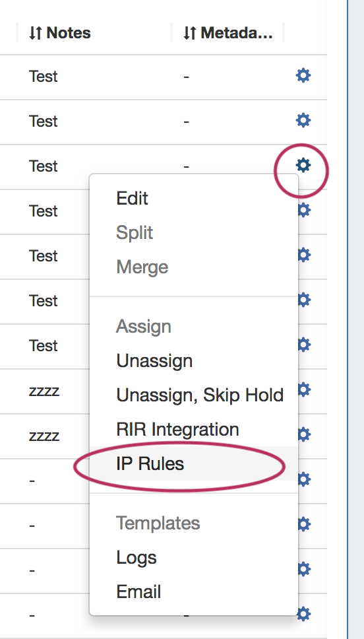This screenshot has height=639, width=364.
Task: Click the Split menu option
Action: [x=135, y=233]
